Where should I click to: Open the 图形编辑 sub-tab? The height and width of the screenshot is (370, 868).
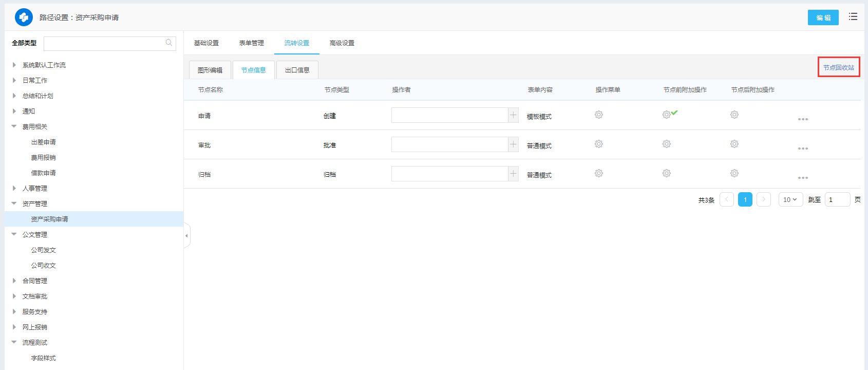pos(210,70)
